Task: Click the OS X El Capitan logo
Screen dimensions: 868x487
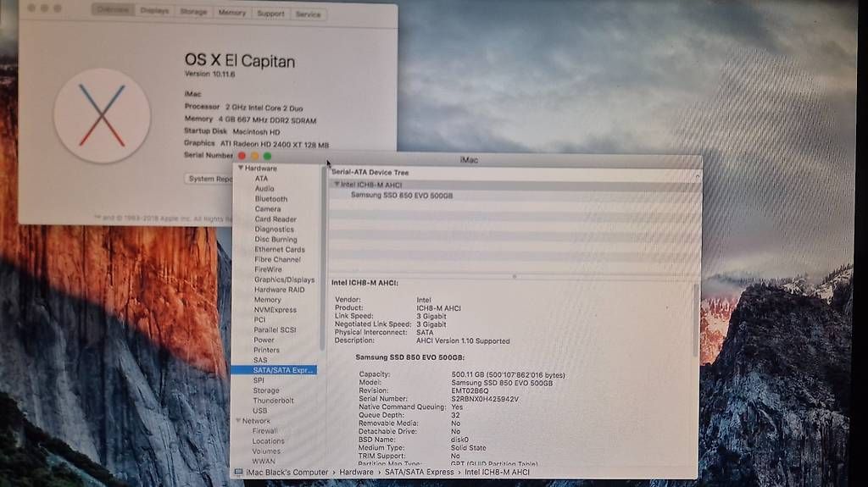Action: pos(103,116)
